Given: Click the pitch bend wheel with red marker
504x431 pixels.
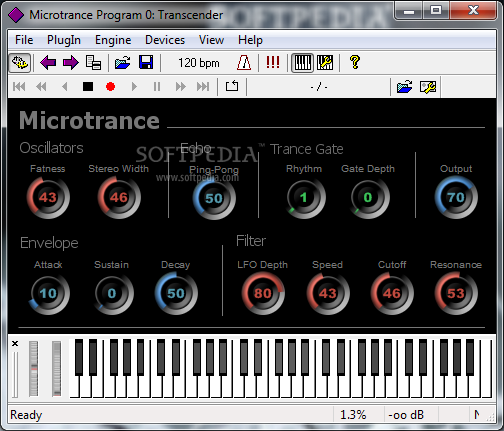Looking at the screenshot, I should pyautogui.click(x=34, y=369).
